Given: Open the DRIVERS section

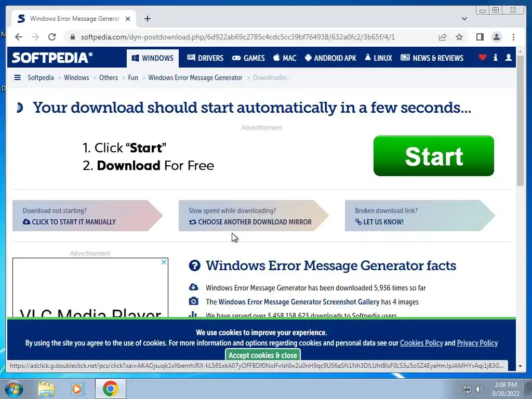Looking at the screenshot, I should [x=205, y=58].
